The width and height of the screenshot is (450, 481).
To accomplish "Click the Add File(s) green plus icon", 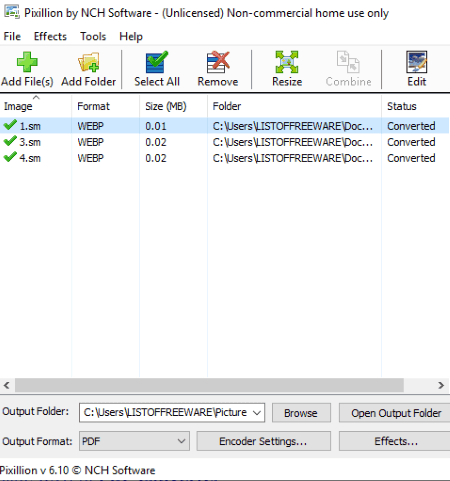I will (x=27, y=62).
